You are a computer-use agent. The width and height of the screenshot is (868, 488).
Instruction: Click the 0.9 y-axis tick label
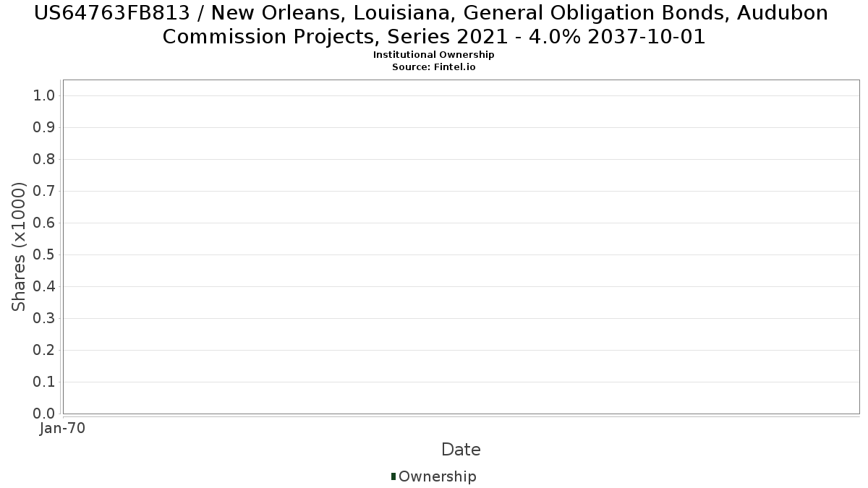[45, 128]
